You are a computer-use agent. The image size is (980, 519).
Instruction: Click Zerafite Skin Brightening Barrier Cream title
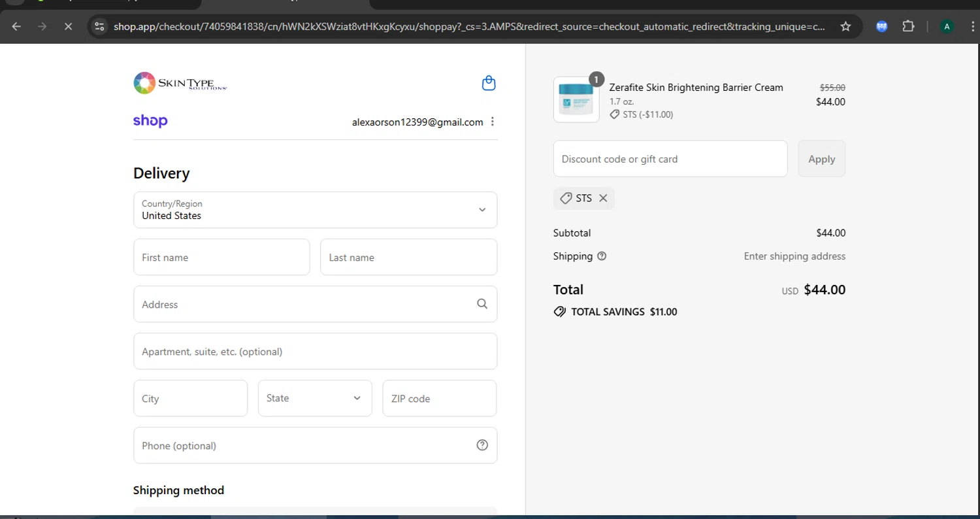[x=696, y=88]
